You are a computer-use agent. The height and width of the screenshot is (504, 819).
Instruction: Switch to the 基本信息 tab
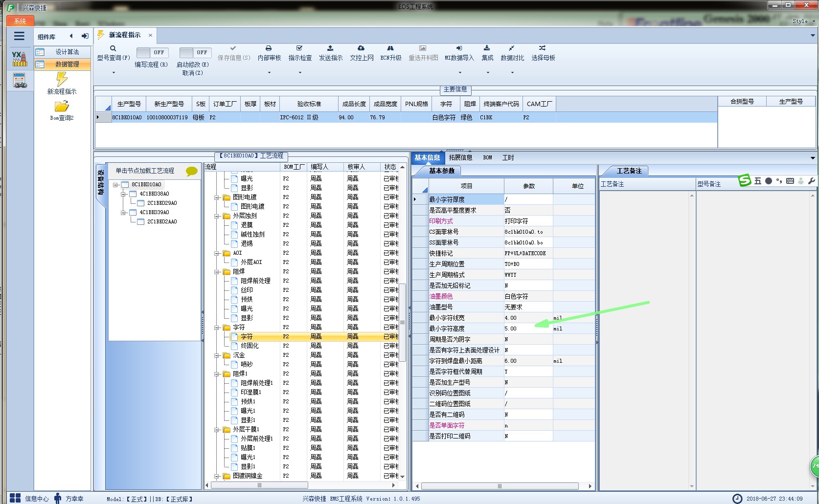[427, 157]
